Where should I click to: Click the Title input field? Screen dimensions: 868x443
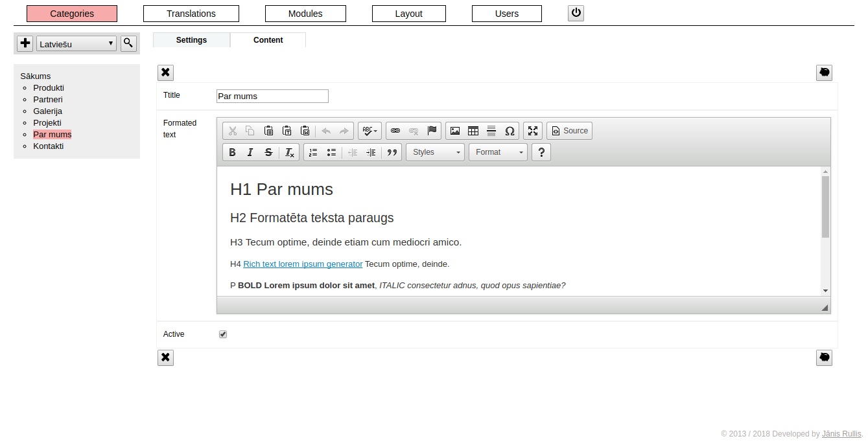pos(272,96)
